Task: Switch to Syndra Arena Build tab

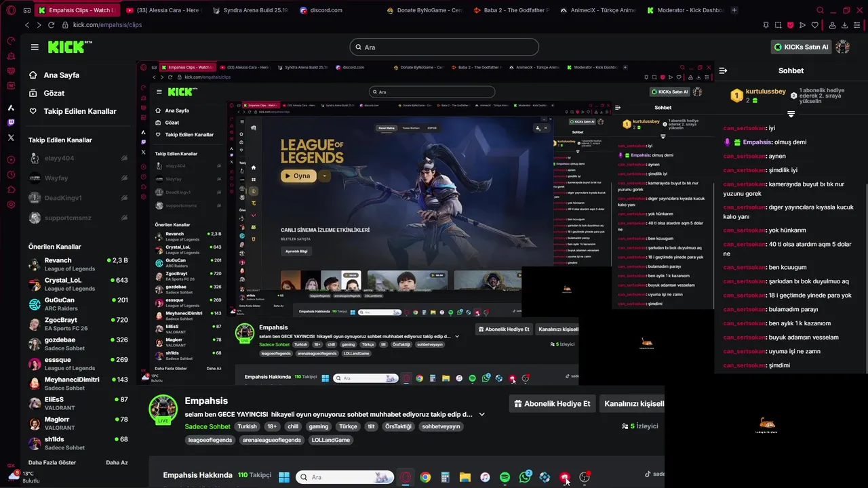Action: [251, 10]
